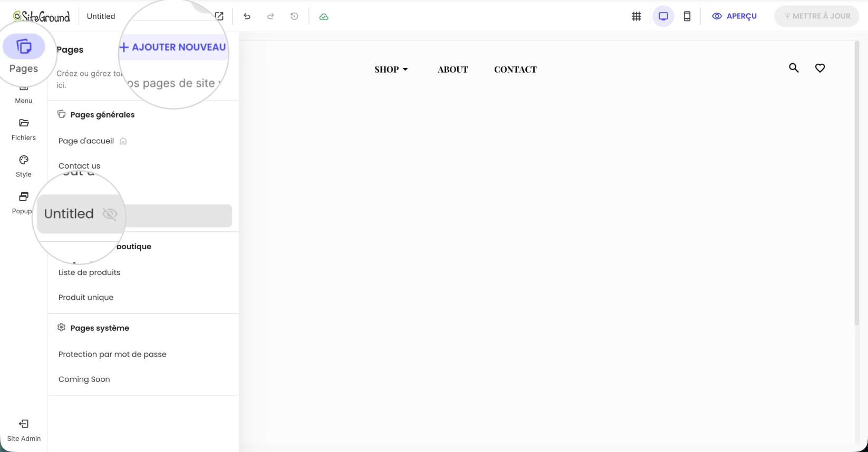Screen dimensions: 868x452
Task: Click the Mettre à jour button
Action: 817,16
